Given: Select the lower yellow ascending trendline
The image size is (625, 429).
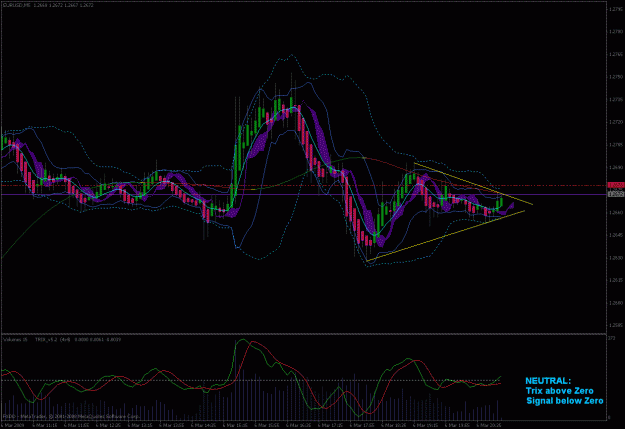Looking at the screenshot, I should (445, 236).
